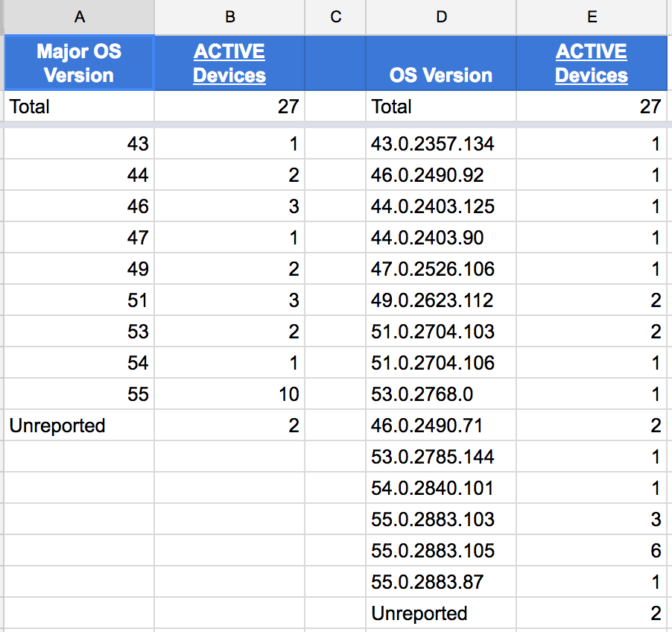Click the Total cell in column A
Image resolution: width=672 pixels, height=632 pixels.
click(79, 107)
